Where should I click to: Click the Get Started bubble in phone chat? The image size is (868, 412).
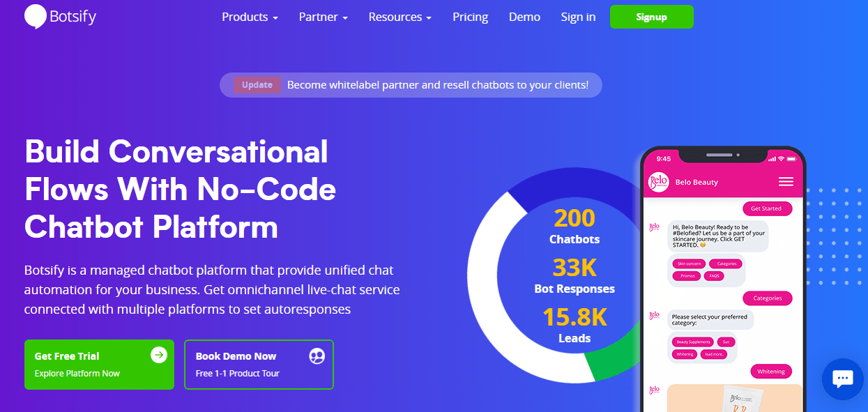point(767,208)
